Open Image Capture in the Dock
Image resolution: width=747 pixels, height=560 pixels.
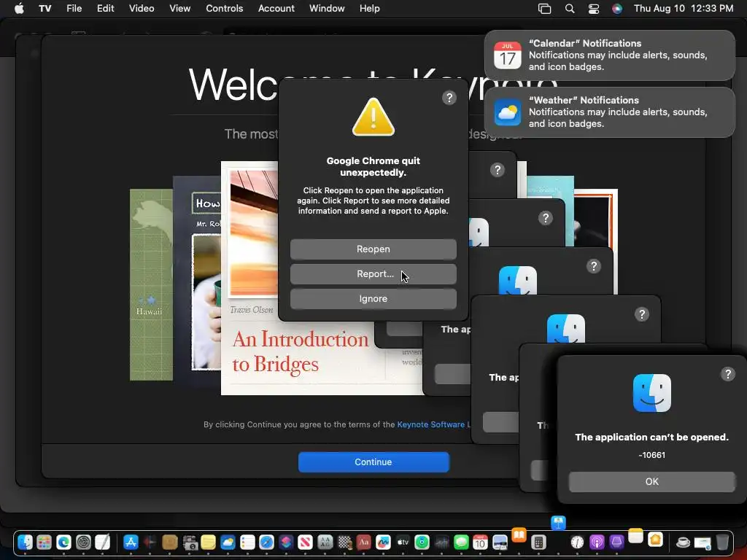(190, 542)
